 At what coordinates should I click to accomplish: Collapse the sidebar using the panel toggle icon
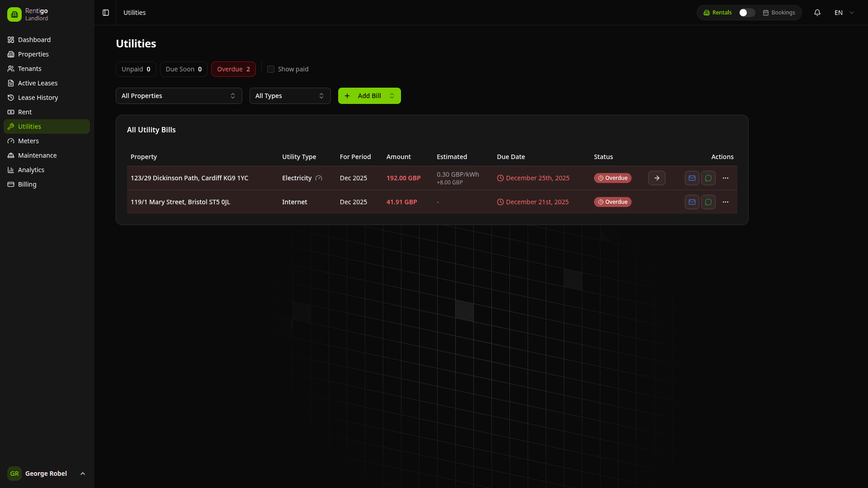pyautogui.click(x=105, y=13)
